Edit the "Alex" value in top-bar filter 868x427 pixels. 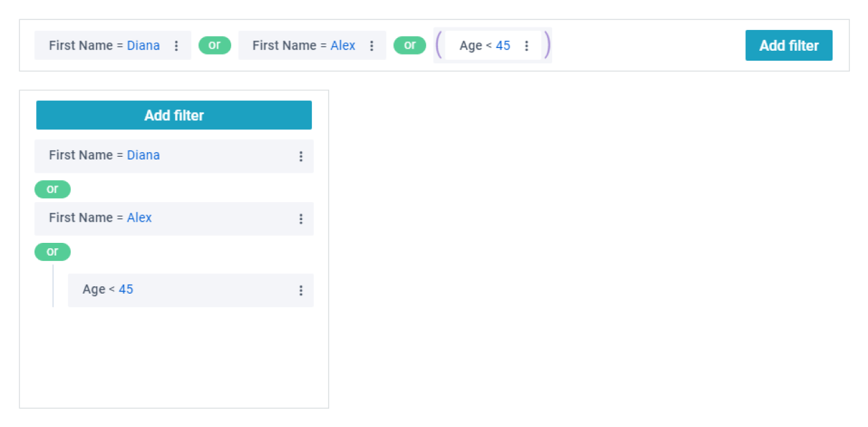click(343, 46)
